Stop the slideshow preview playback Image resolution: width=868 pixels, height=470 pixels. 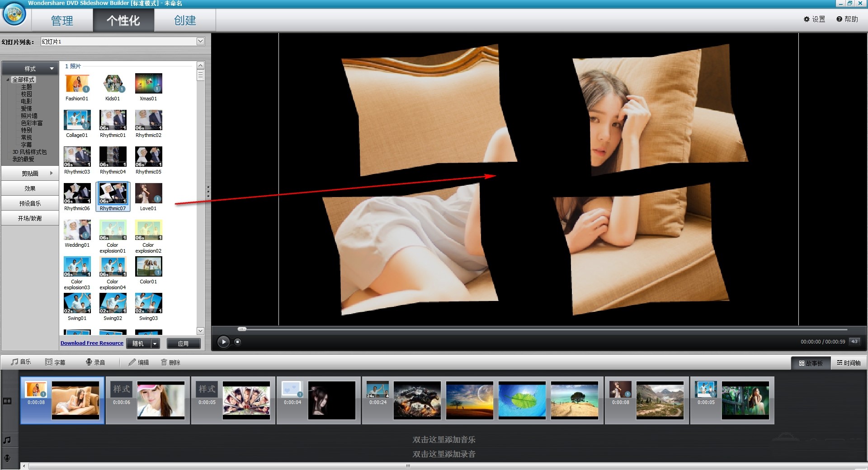click(237, 342)
